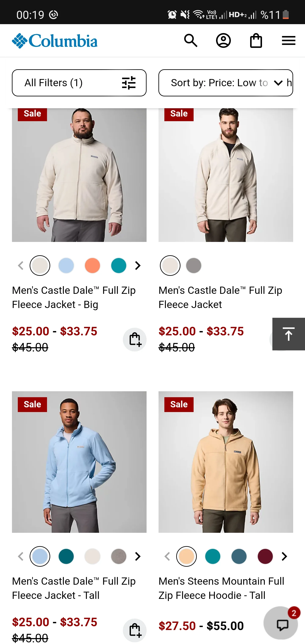Open Men's Steens Mountain Full Zip Hoodie link
Screen dimensions: 305x644
[x=221, y=588]
